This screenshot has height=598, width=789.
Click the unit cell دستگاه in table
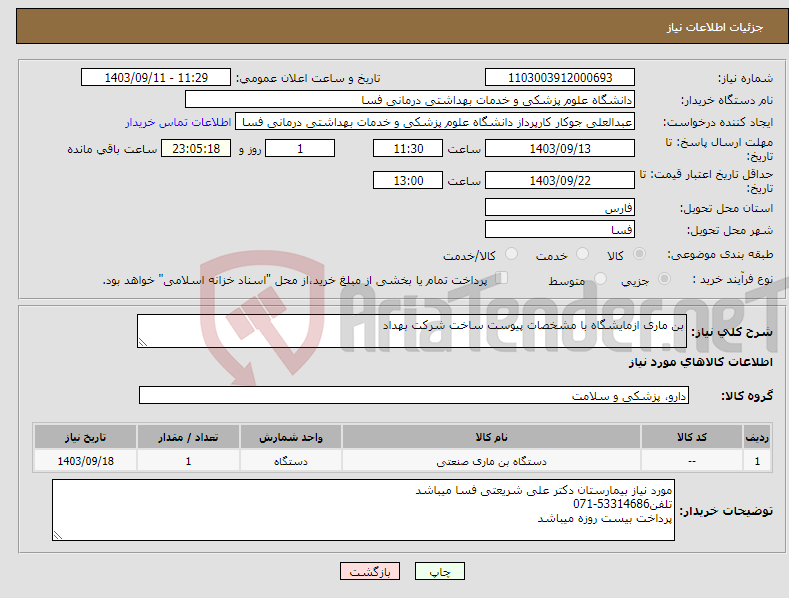[291, 461]
